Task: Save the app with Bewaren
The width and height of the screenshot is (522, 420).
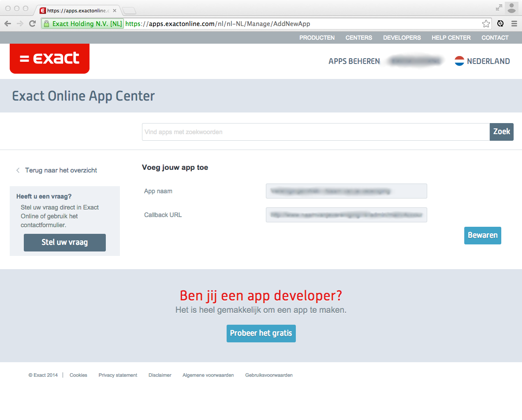Action: [x=482, y=236]
